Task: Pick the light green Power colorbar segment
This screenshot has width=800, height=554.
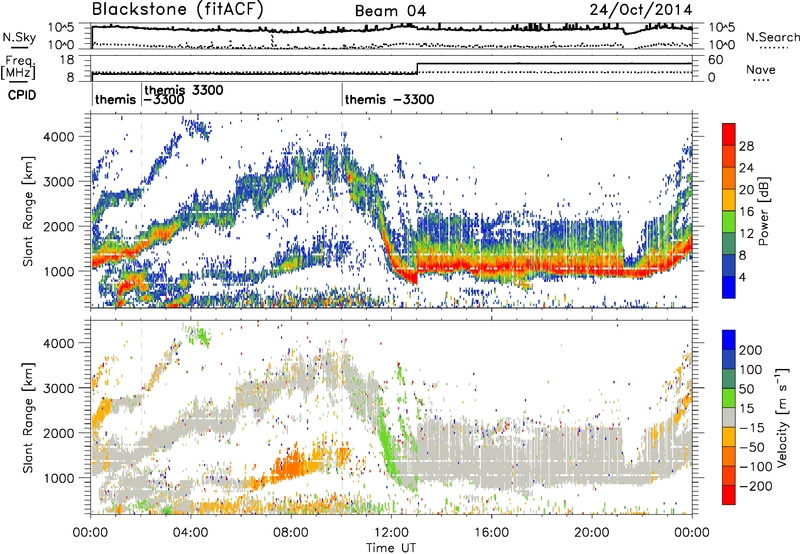Action: pyautogui.click(x=729, y=222)
